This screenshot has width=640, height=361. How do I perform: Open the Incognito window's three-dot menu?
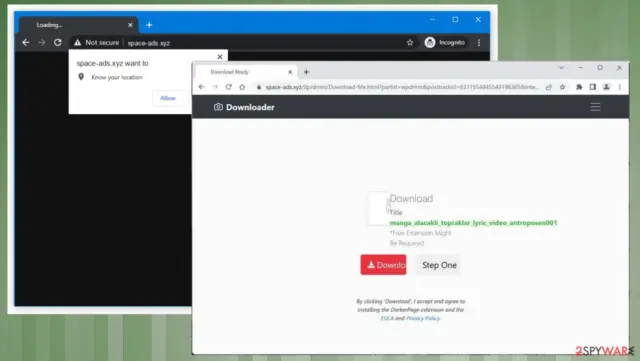(479, 42)
